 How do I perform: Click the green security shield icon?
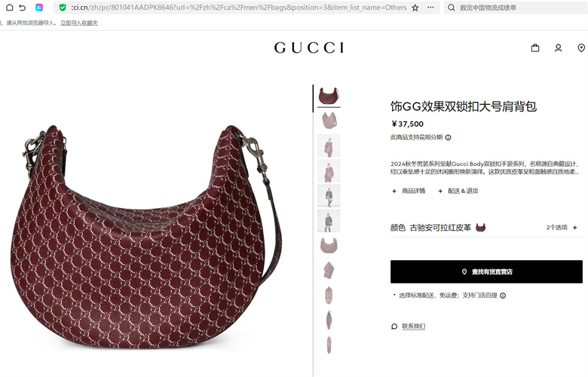(x=63, y=8)
